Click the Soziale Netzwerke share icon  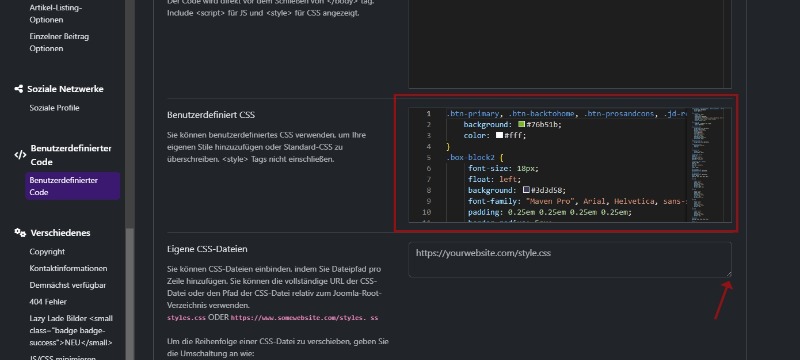pos(18,89)
